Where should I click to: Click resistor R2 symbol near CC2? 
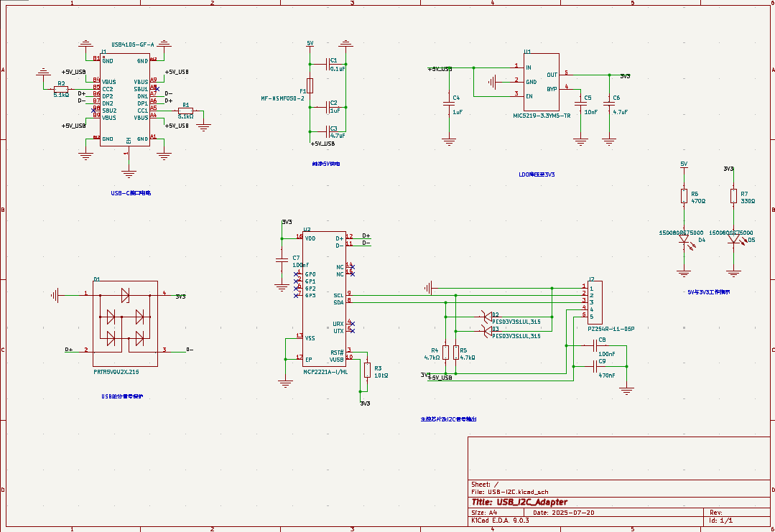61,90
